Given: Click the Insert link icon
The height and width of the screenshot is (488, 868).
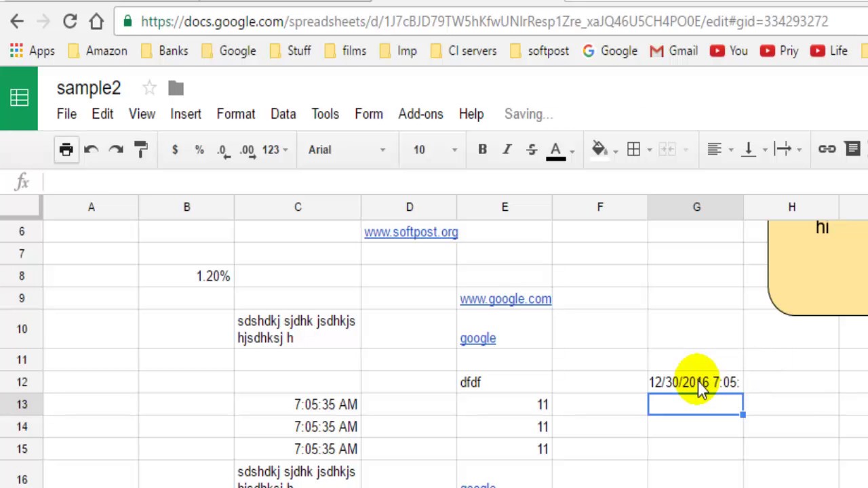Looking at the screenshot, I should 827,149.
